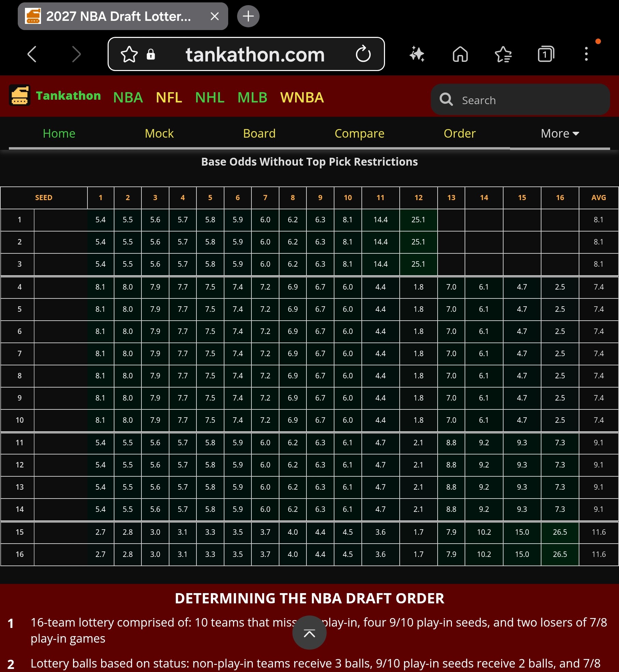Click the magnifier icon in search box

click(x=446, y=99)
